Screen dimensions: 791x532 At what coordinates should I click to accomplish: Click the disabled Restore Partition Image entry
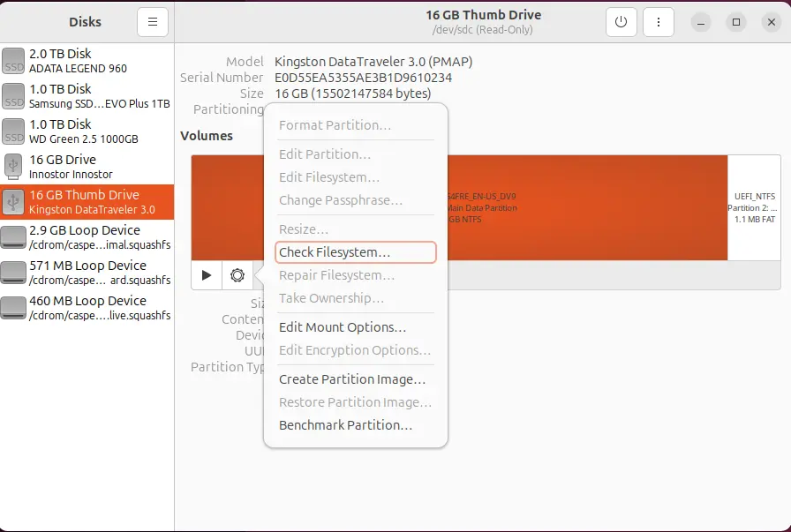356,402
